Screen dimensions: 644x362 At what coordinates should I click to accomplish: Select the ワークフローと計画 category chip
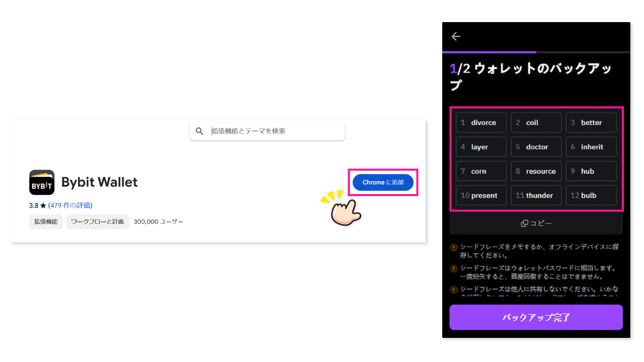(98, 222)
